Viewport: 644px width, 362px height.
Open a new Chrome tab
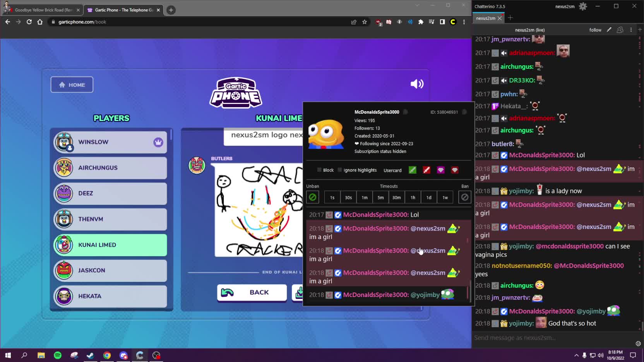pyautogui.click(x=171, y=10)
